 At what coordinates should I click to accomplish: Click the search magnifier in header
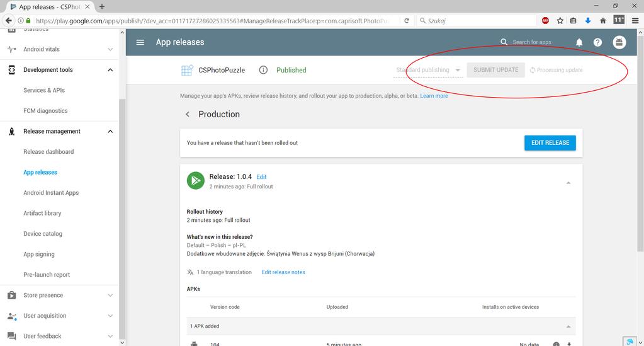coord(504,42)
